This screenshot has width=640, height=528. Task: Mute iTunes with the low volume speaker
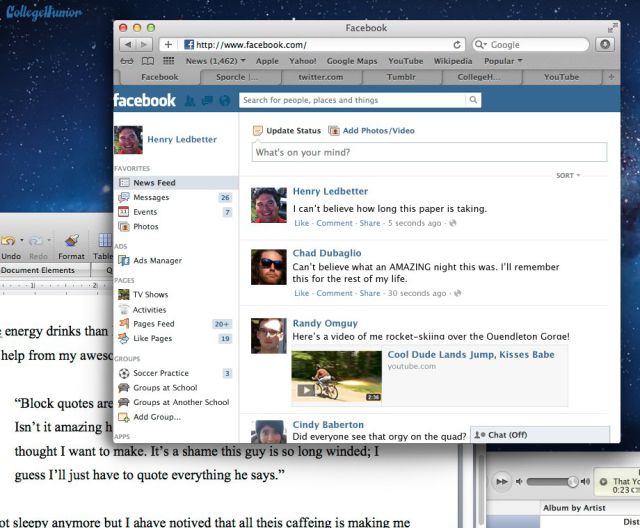(519, 482)
